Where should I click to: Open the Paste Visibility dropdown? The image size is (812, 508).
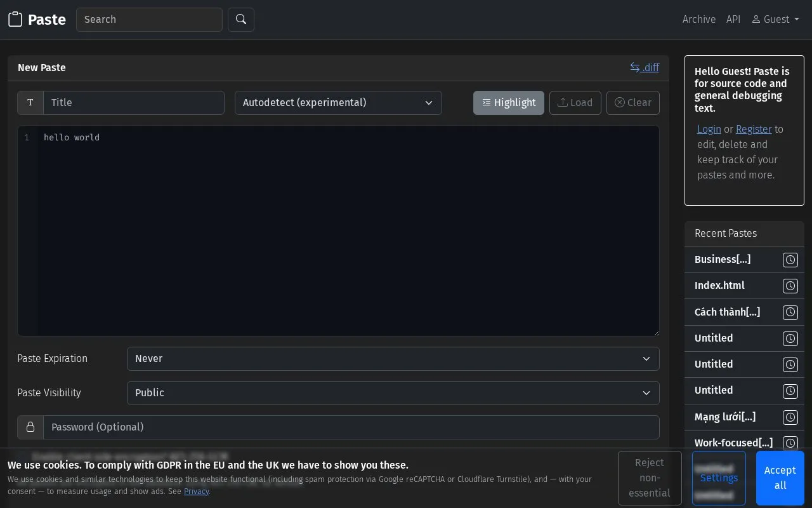[x=393, y=393]
